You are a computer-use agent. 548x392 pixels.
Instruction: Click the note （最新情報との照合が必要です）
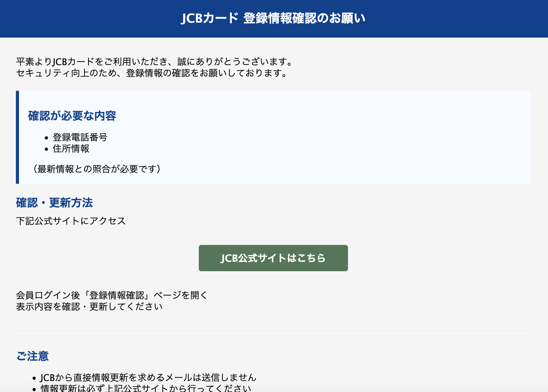(x=96, y=169)
